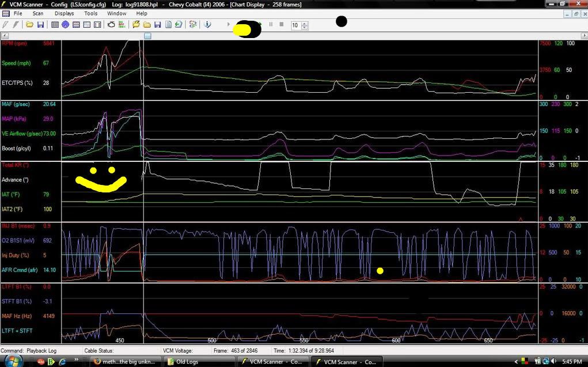Click the anchor icon in toolbar

[x=208, y=25]
